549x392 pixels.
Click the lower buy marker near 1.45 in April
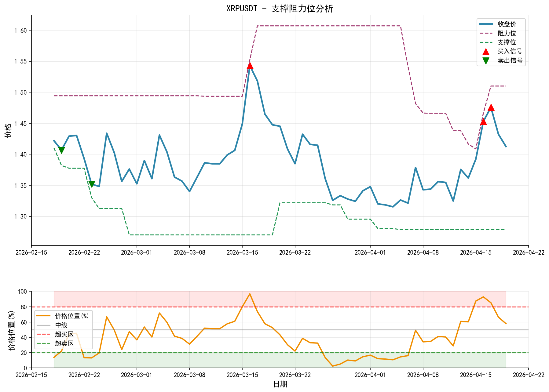point(483,122)
